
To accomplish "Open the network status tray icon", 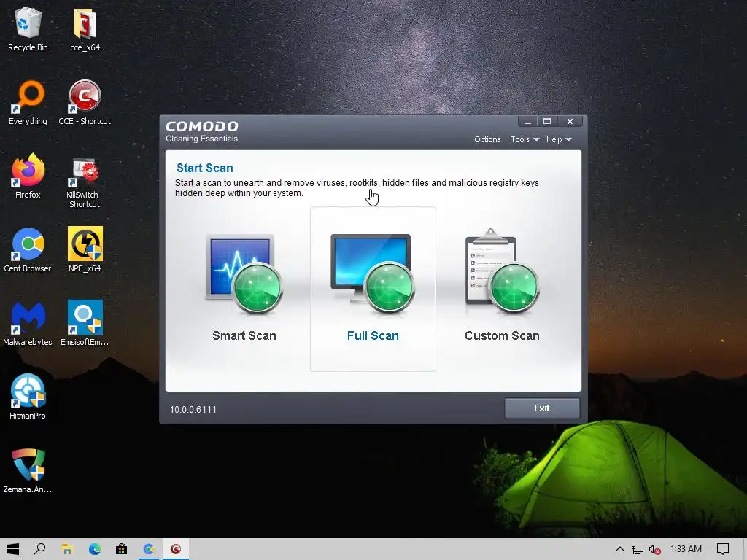I will click(638, 549).
